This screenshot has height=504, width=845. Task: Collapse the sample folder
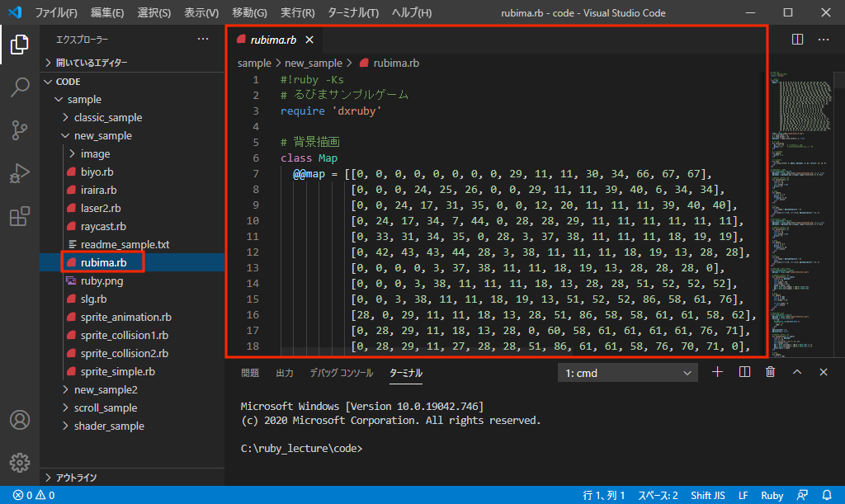coord(132,100)
